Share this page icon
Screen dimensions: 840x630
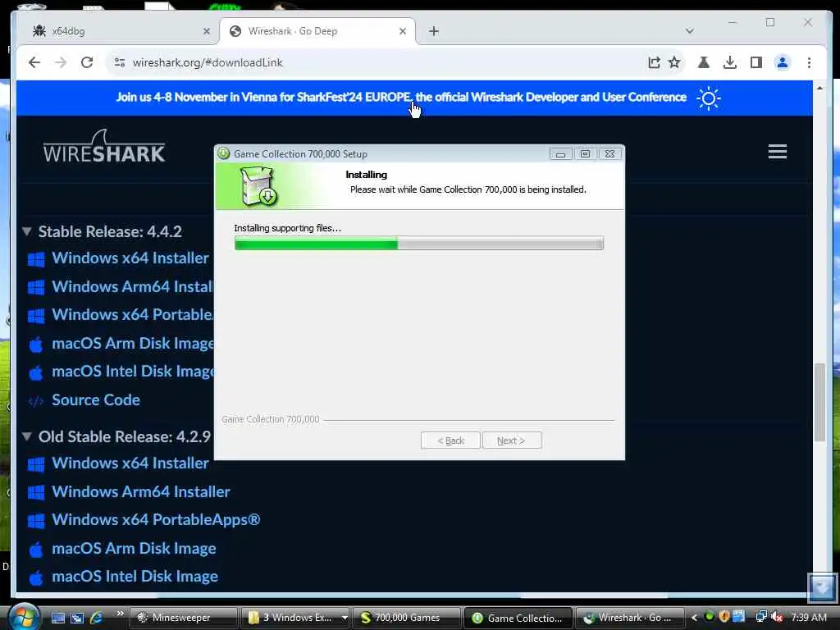654,62
